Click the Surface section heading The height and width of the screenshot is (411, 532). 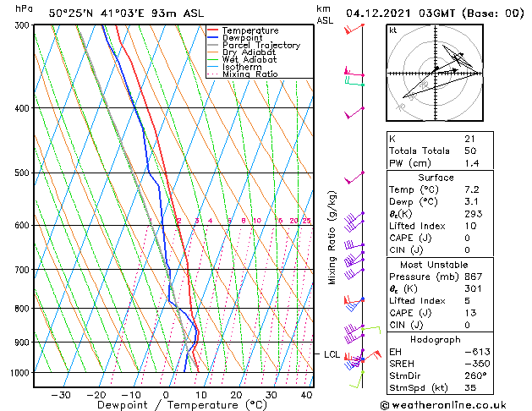coord(436,178)
